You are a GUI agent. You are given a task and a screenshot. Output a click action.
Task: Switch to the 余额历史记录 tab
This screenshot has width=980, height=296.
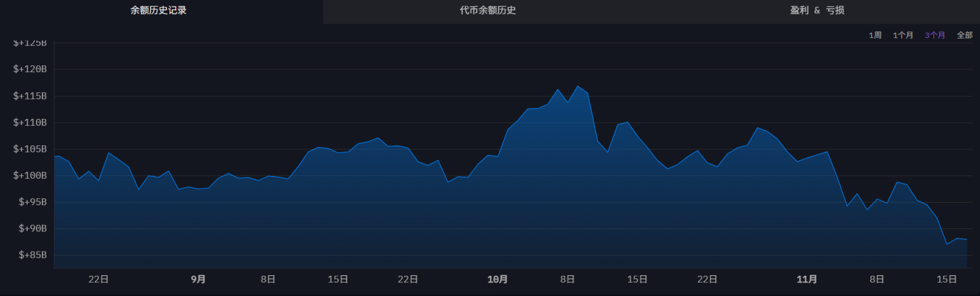click(158, 10)
